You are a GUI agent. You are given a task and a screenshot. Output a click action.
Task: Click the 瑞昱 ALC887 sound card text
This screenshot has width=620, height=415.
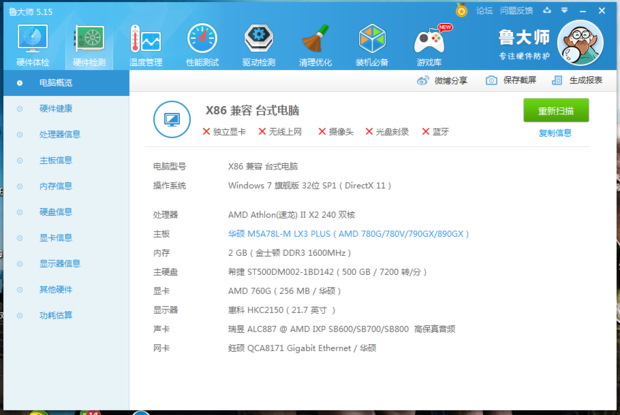tap(342, 329)
